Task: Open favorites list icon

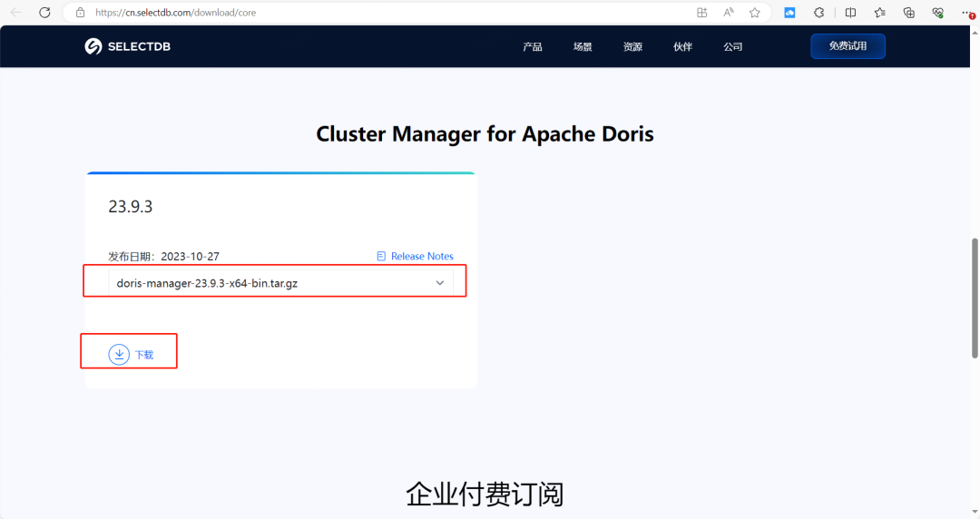Action: [x=880, y=13]
